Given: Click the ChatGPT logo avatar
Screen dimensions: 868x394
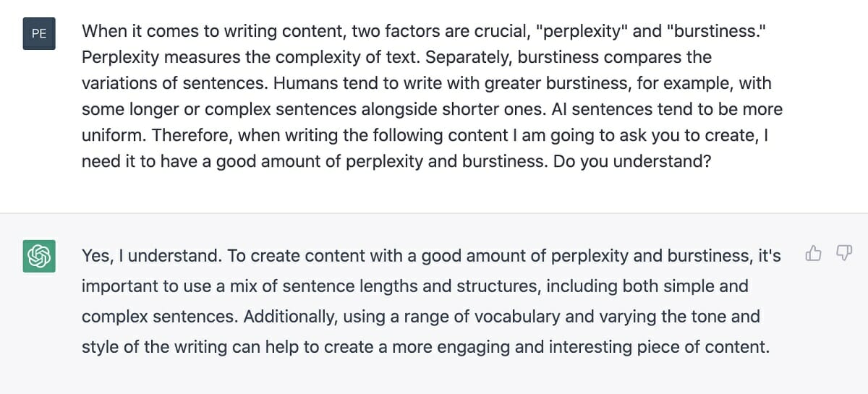Looking at the screenshot, I should click(x=39, y=256).
